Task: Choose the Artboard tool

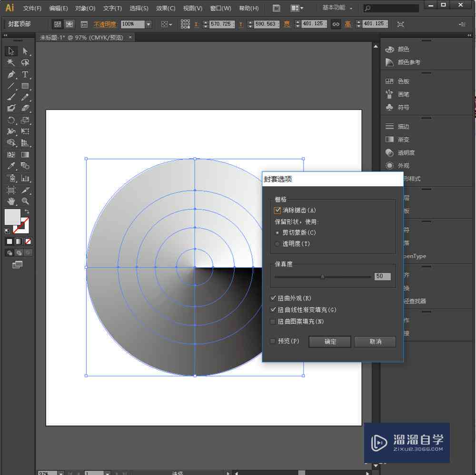Action: [11, 190]
